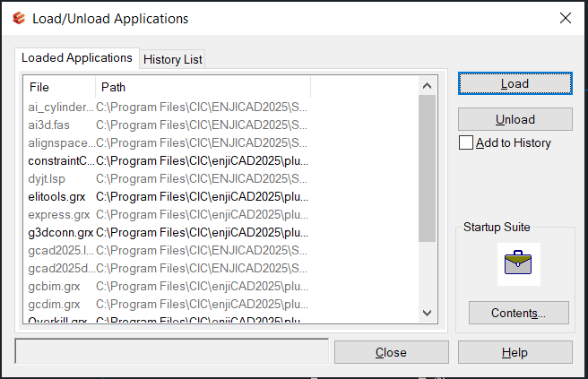Click the vertical scrollbar thumb

click(427, 168)
